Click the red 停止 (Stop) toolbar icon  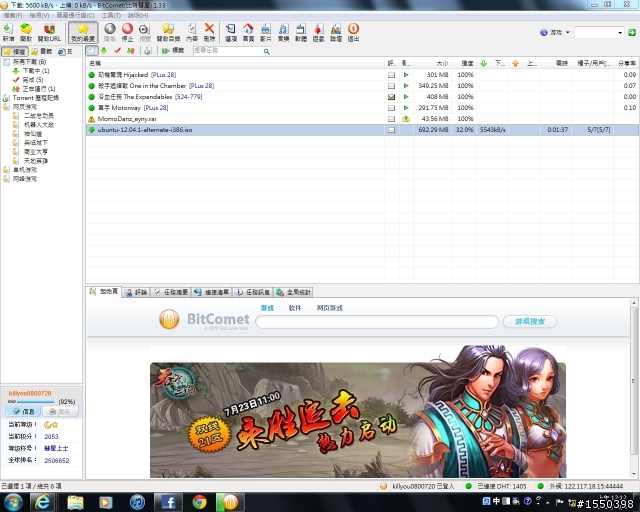coord(127,32)
